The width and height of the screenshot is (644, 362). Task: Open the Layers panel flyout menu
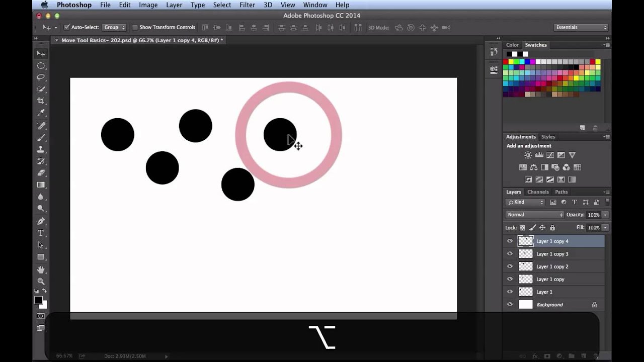tap(606, 192)
